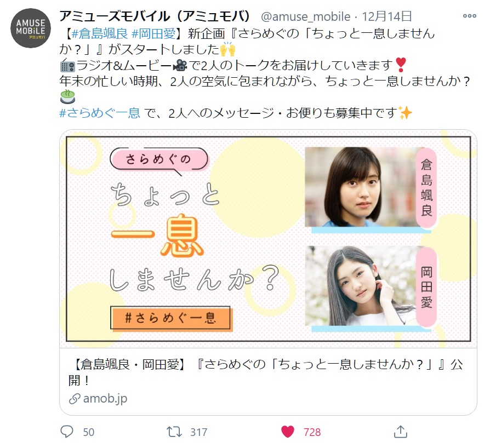Click the 倉島颯良 portrait in card image
Image resolution: width=490 pixels, height=448 pixels.
click(x=361, y=187)
